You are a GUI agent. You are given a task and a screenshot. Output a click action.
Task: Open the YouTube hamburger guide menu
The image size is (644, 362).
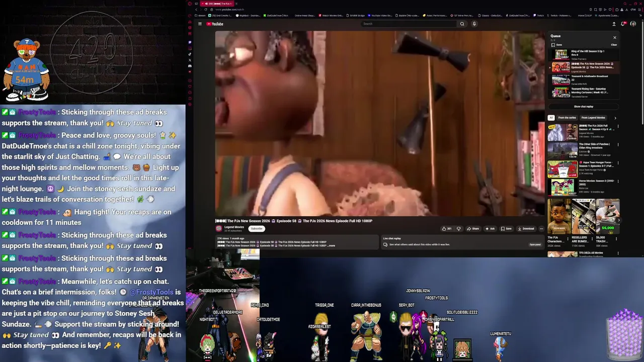(200, 24)
